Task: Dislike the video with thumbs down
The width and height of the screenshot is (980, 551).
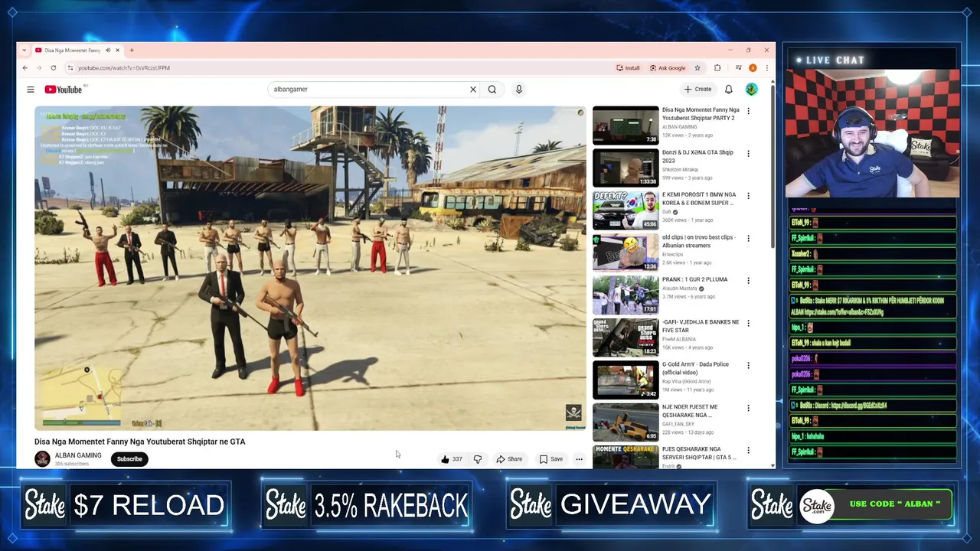Action: 478,459
